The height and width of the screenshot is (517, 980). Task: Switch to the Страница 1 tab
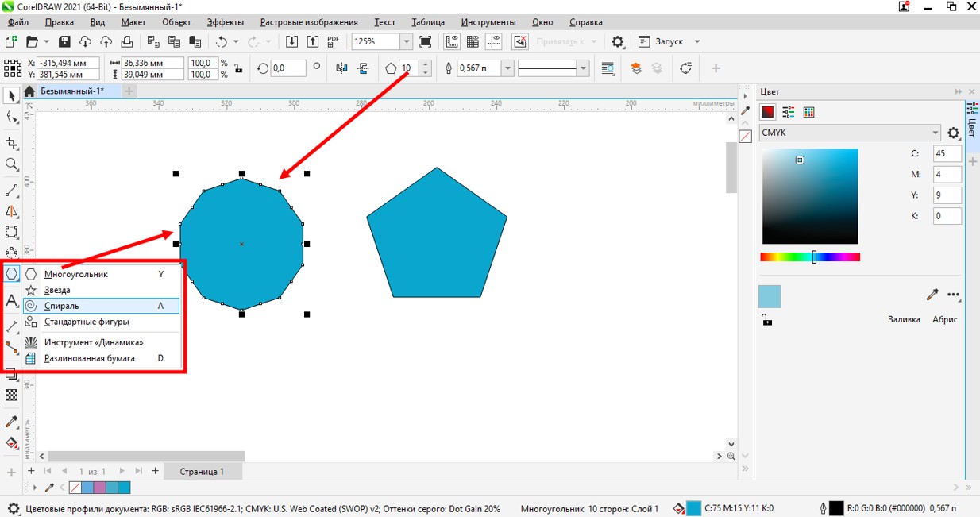202,471
